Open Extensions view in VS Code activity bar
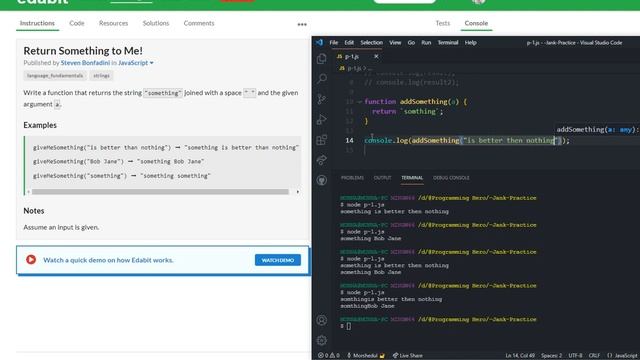This screenshot has height=360, width=640. (x=322, y=140)
